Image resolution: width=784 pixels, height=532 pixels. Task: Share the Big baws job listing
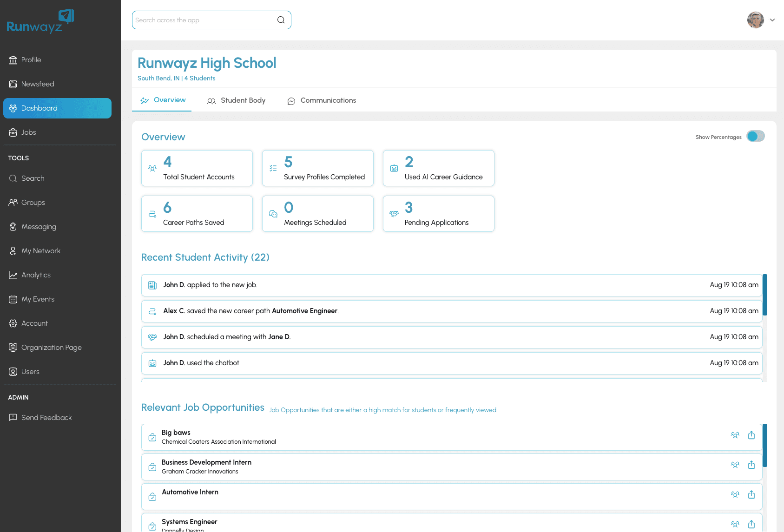(x=751, y=435)
